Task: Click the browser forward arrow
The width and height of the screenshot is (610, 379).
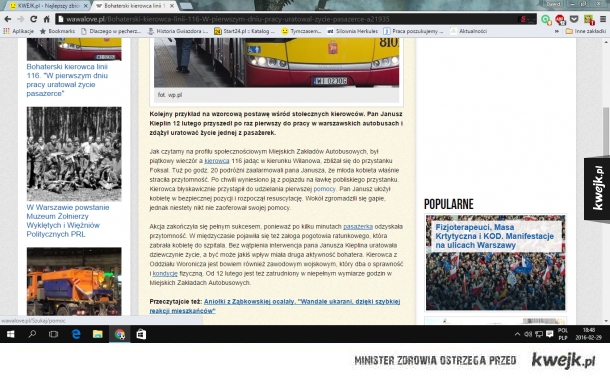Action: pos(21,19)
